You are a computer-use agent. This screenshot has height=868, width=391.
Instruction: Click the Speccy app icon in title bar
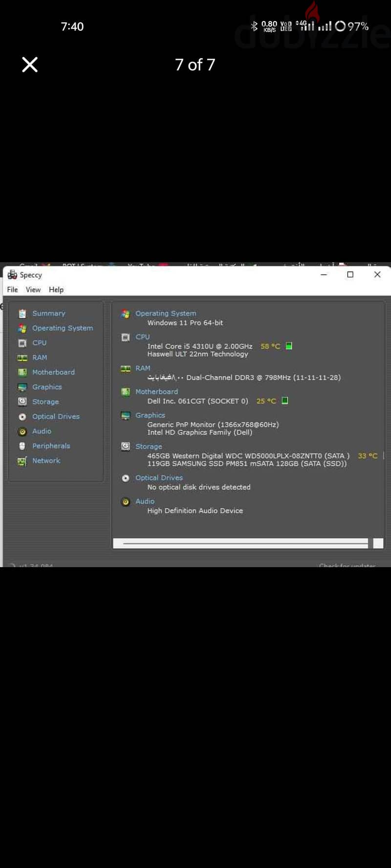[x=12, y=275]
